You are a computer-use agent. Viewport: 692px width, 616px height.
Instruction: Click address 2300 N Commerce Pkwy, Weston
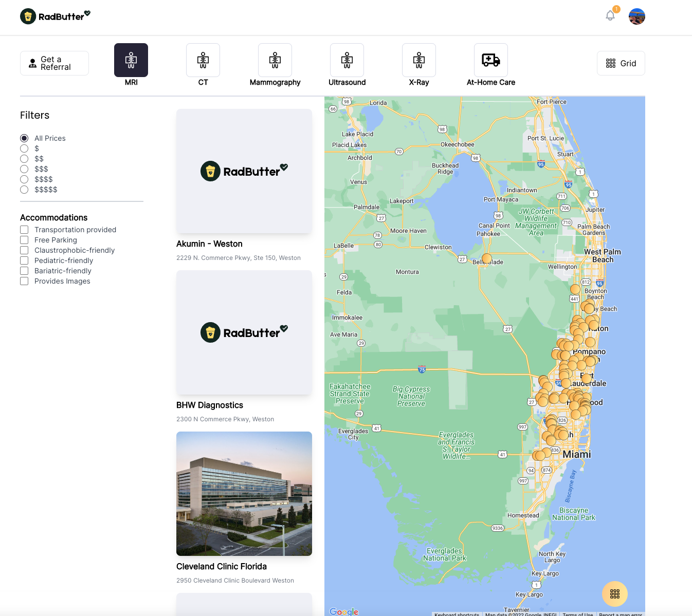click(x=225, y=419)
